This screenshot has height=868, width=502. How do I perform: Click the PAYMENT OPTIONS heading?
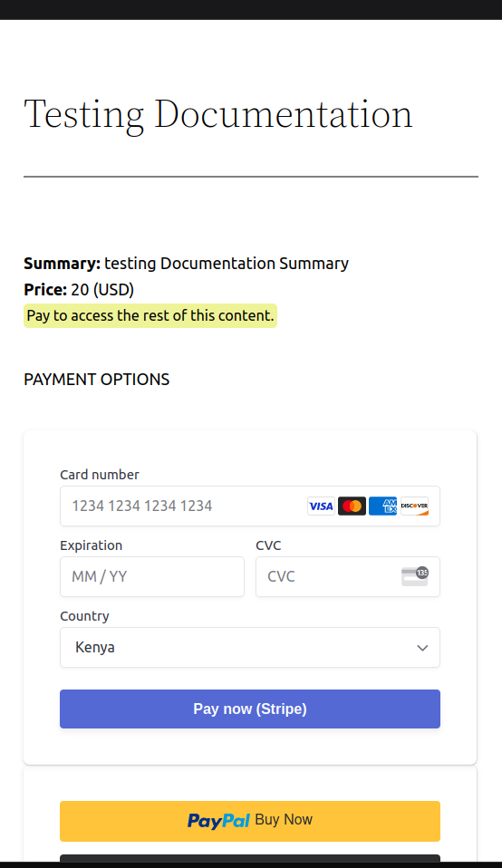point(97,380)
